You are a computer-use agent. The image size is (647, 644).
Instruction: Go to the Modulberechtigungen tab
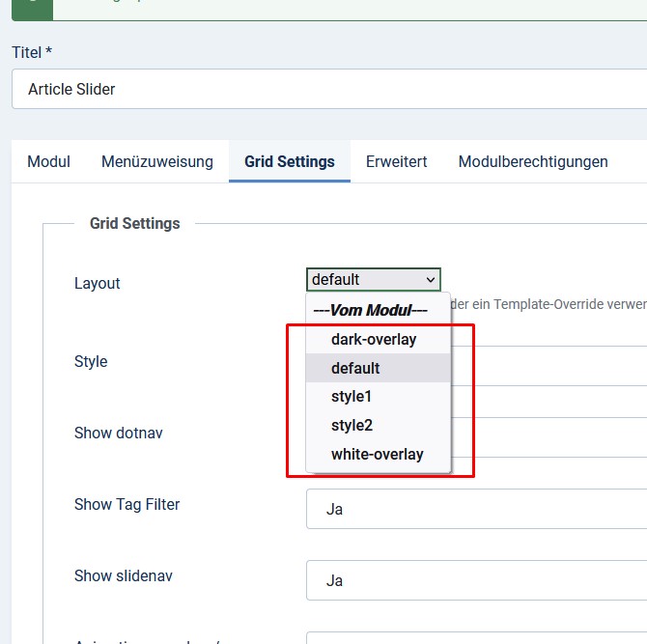click(533, 161)
